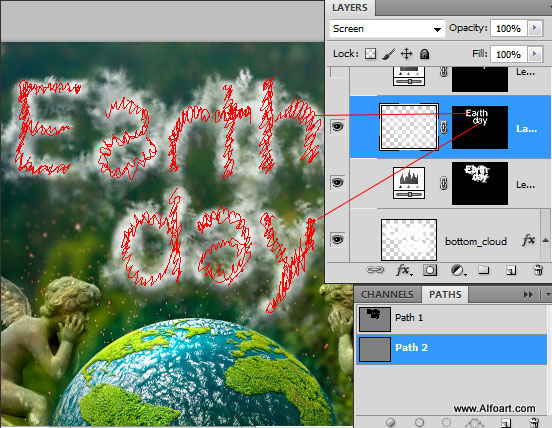Delete layer with trash icon
This screenshot has width=552, height=428.
click(x=538, y=270)
